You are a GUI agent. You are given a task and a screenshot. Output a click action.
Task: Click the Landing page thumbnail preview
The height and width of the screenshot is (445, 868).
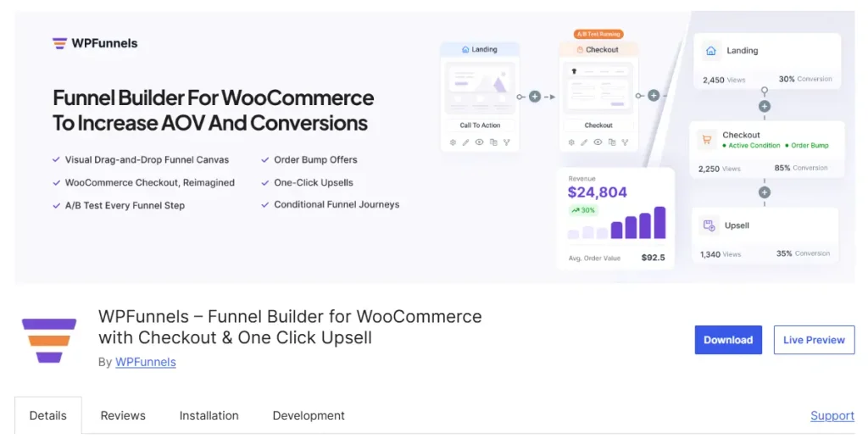coord(480,87)
